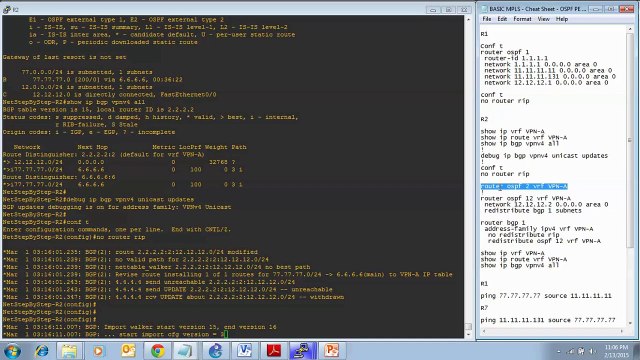Click highlighted 'router ospf 2 vrf VPN-A' line
This screenshot has height=360, width=640.
(524, 186)
